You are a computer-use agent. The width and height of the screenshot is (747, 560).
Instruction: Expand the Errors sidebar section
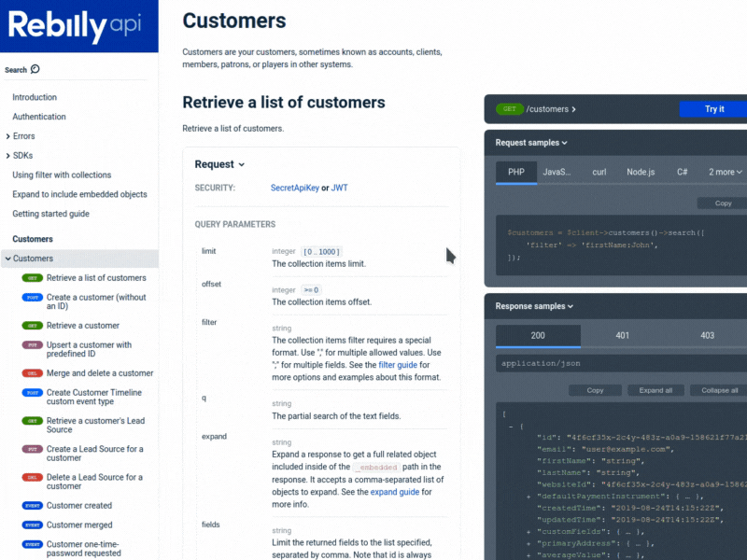[x=8, y=136]
